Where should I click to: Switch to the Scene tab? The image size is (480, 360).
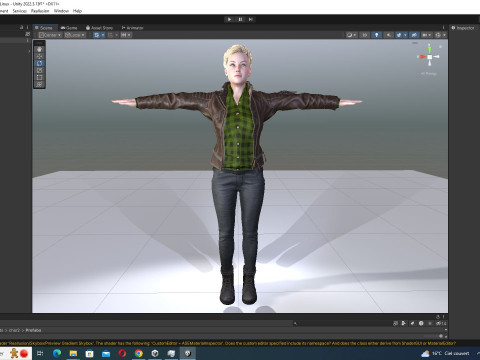[44, 28]
